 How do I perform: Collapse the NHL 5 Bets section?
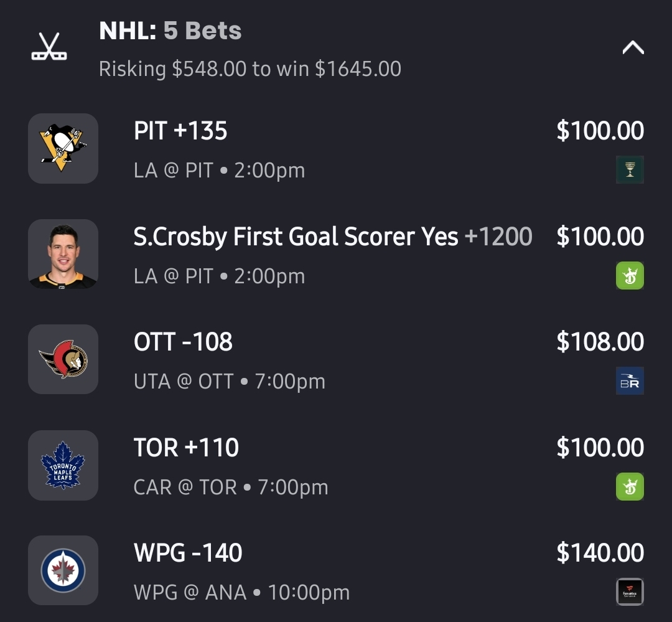point(633,48)
